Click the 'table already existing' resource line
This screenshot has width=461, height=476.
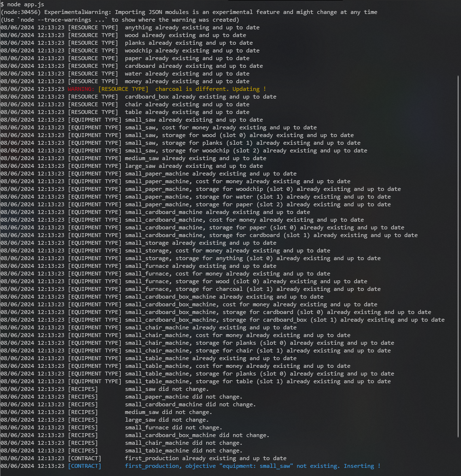125,112
